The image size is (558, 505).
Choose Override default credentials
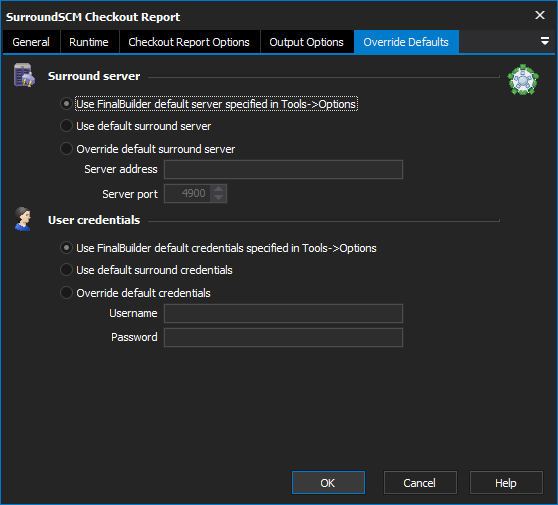pyautogui.click(x=136, y=293)
